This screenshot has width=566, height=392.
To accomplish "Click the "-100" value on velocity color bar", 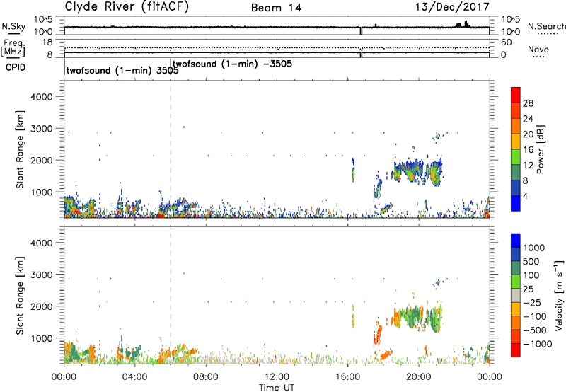I will 535,316.
